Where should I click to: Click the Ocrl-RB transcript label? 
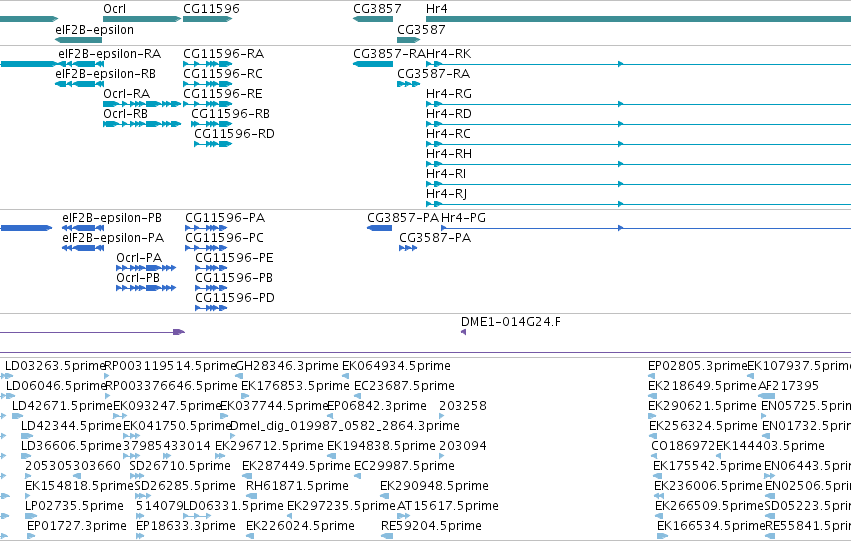[x=125, y=114]
